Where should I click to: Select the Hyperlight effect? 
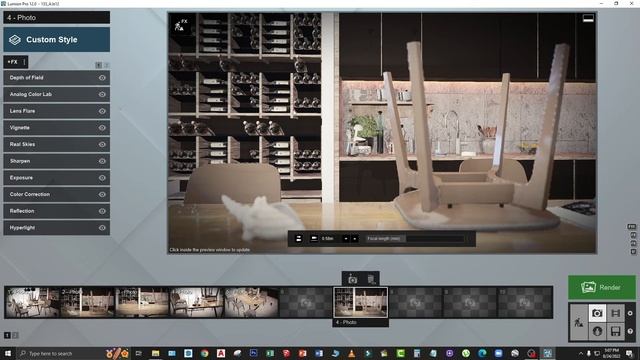pos(56,228)
